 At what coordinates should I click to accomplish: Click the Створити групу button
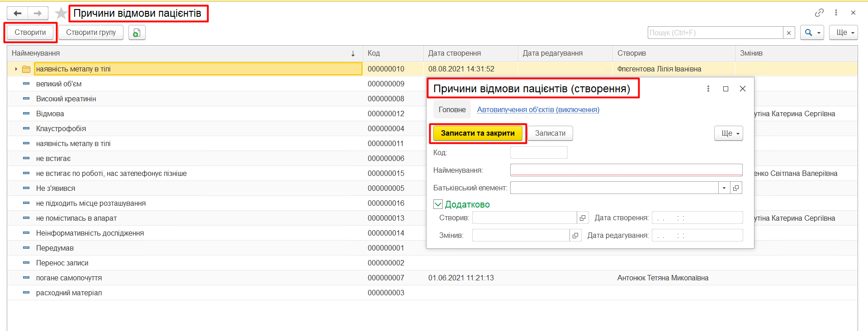(91, 33)
